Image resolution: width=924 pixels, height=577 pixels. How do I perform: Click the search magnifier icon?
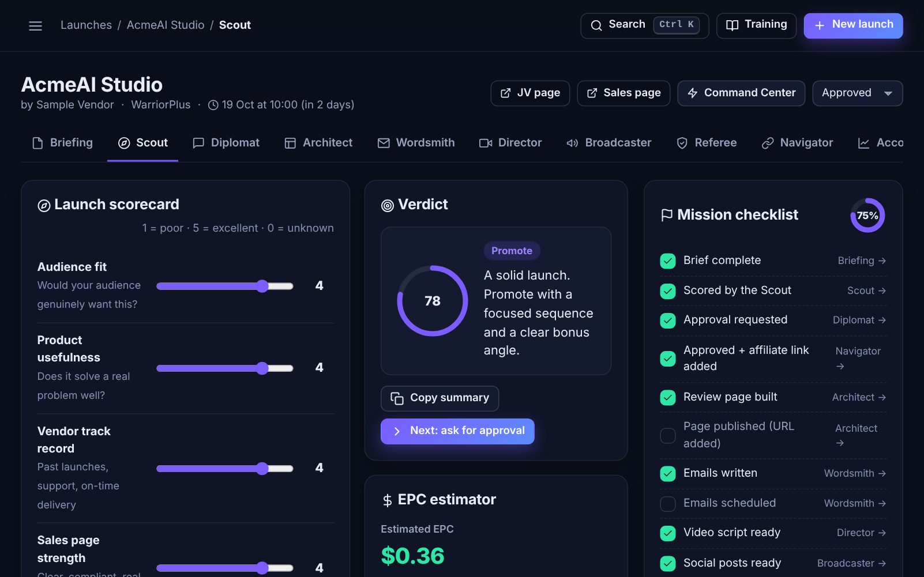pyautogui.click(x=596, y=25)
